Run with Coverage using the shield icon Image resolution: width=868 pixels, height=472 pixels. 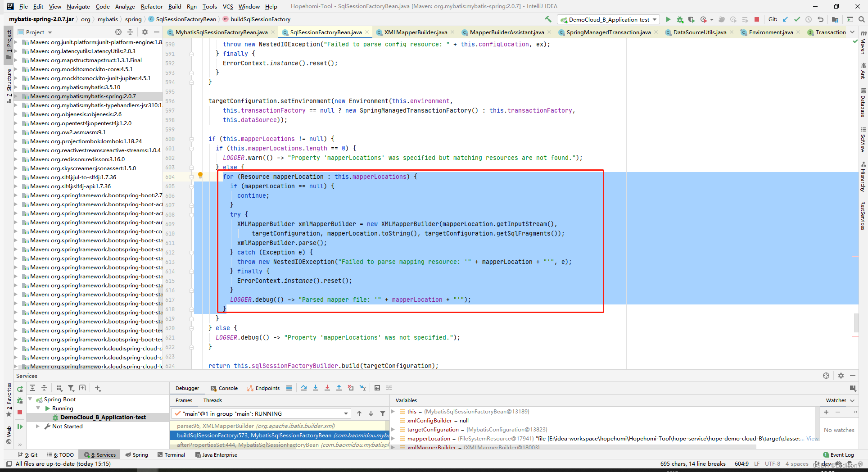click(x=692, y=19)
